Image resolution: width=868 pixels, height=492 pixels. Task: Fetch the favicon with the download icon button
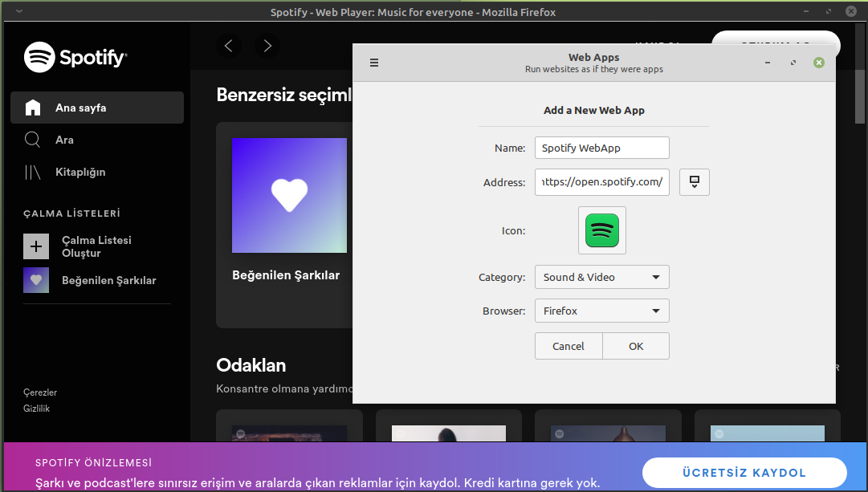[695, 182]
